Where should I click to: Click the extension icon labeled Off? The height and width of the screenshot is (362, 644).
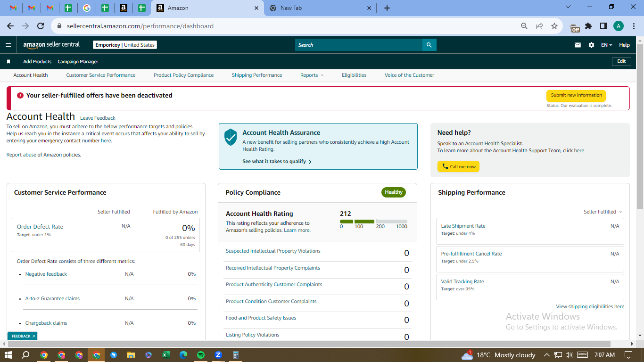point(575,27)
